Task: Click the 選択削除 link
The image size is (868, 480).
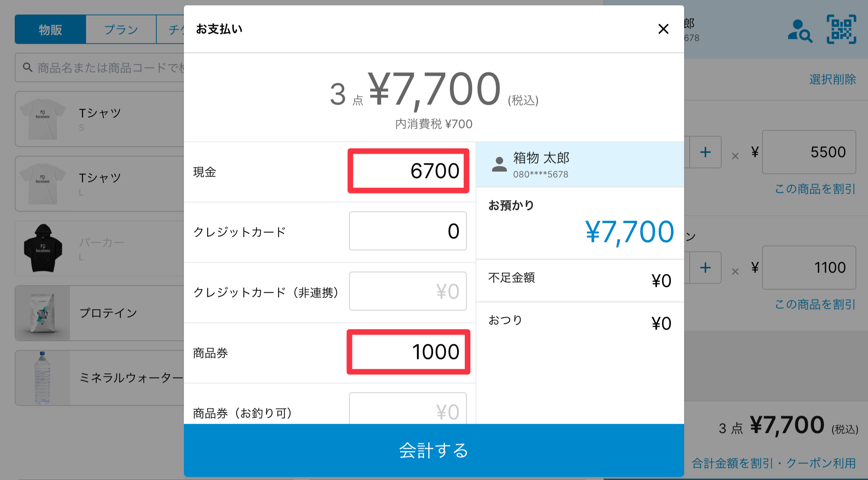Action: coord(833,79)
